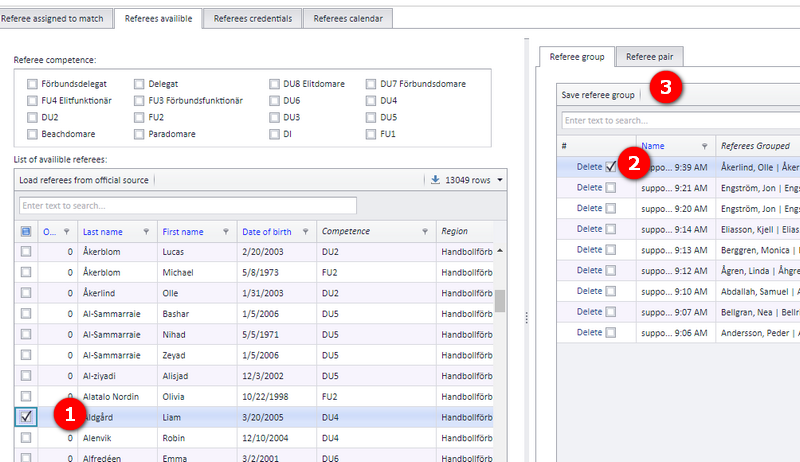
Task: Open the filter icon for Competence column
Action: click(x=424, y=232)
